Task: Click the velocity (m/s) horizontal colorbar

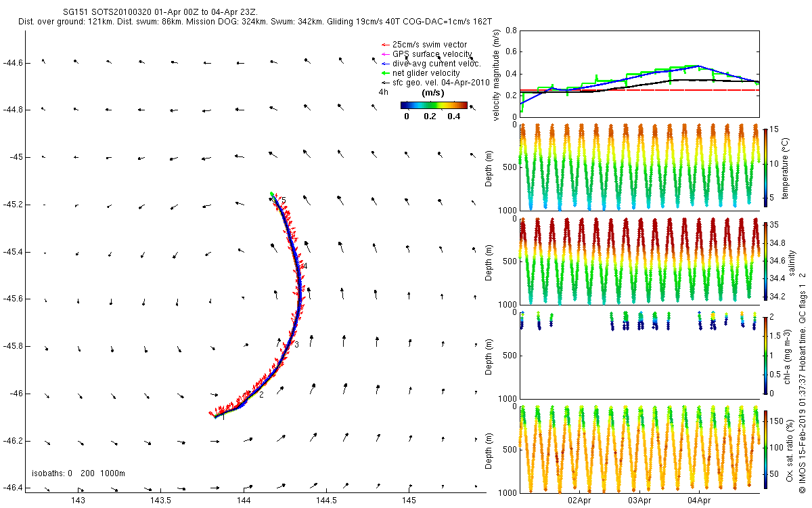Action: tap(434, 105)
